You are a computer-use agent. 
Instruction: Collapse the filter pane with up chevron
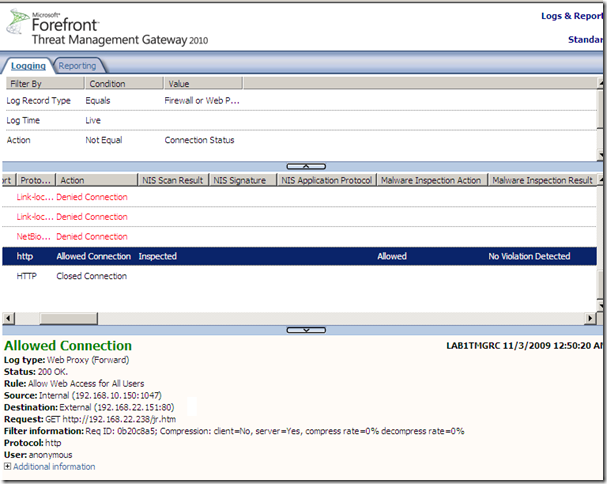click(306, 166)
